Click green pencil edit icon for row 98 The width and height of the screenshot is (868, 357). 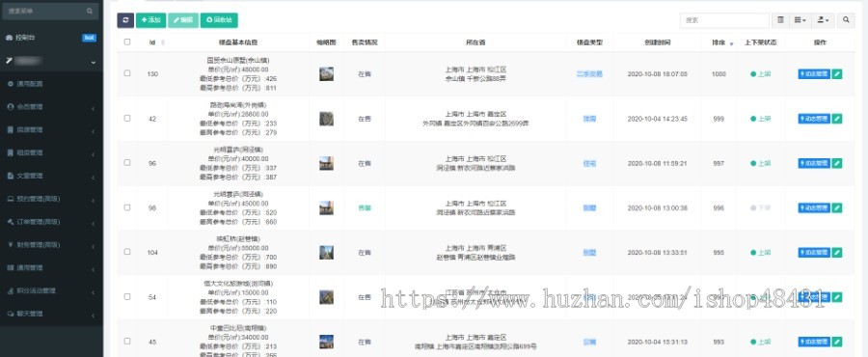coord(837,208)
